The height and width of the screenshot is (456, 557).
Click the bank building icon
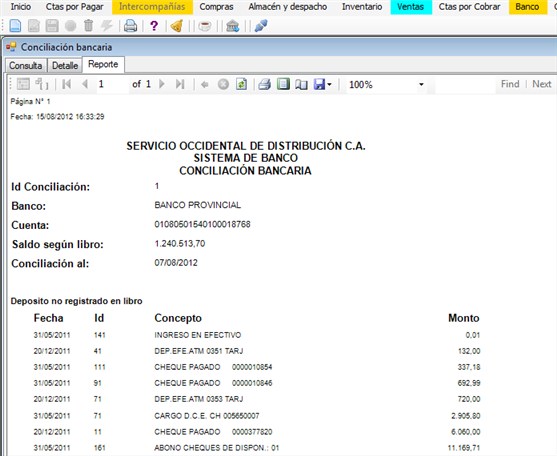233,26
